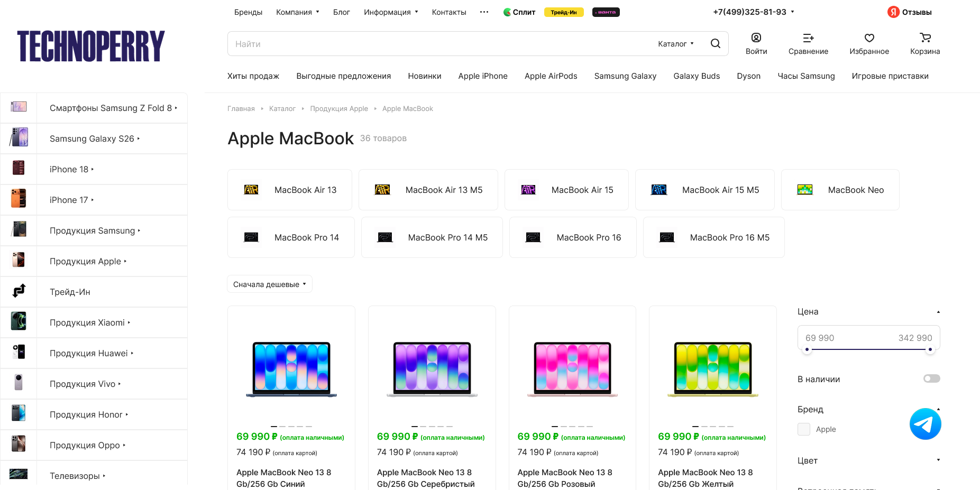This screenshot has width=980, height=490.
Task: Click the Продукция Vivo sidebar thumbnail
Action: click(19, 383)
